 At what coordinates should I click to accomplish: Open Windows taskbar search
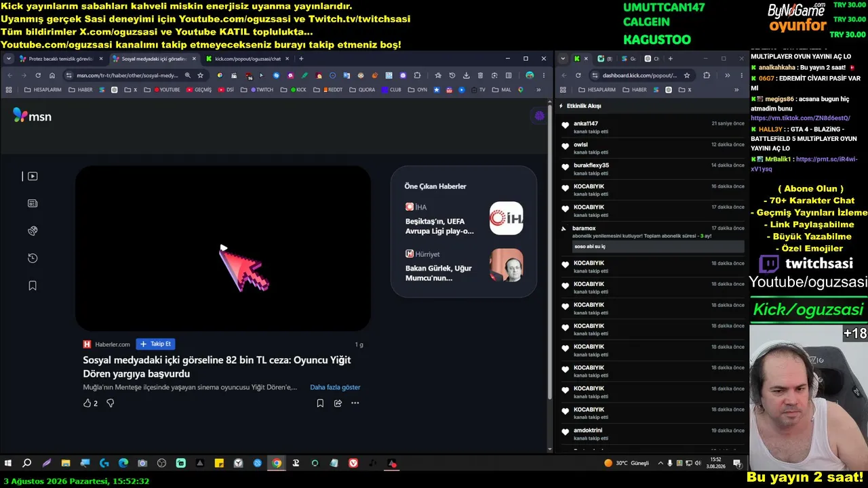tap(27, 464)
